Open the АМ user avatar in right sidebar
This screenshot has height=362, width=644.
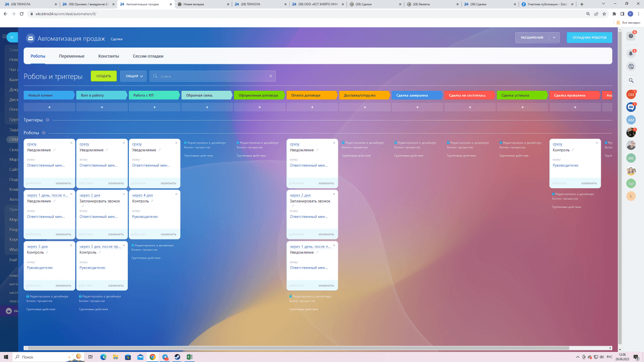point(631,120)
